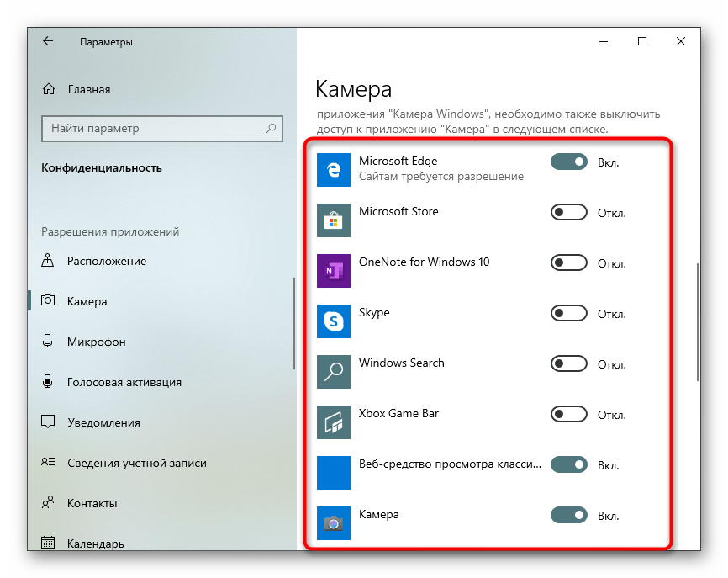Open Голосовая активация settings section

pos(124,382)
